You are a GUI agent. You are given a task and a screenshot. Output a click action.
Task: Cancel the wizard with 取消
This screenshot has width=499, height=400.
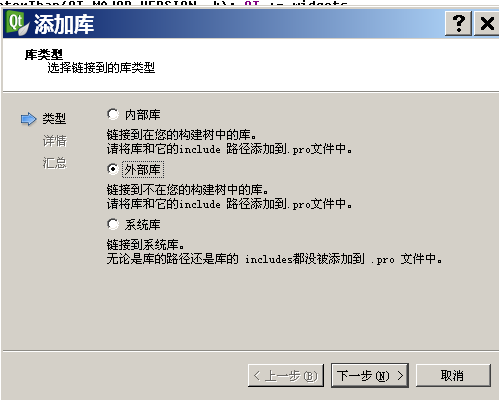coord(453,376)
